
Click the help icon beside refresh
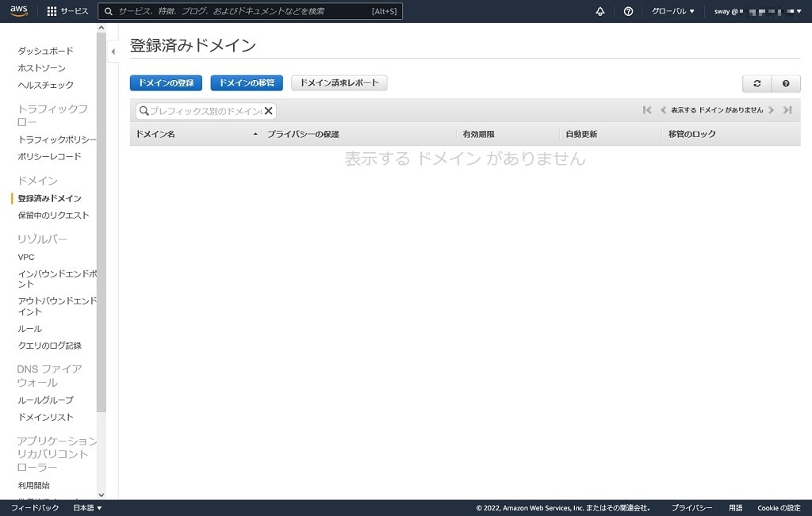[x=786, y=83]
